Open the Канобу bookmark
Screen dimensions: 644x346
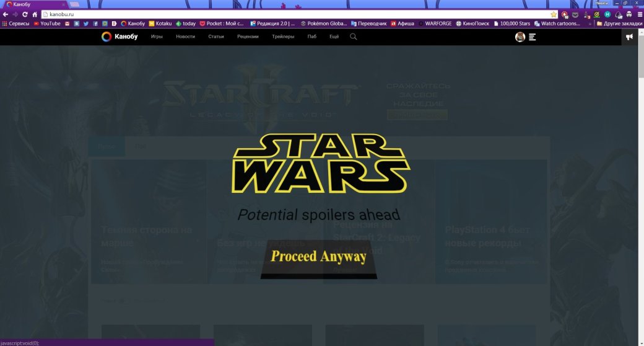[133, 24]
